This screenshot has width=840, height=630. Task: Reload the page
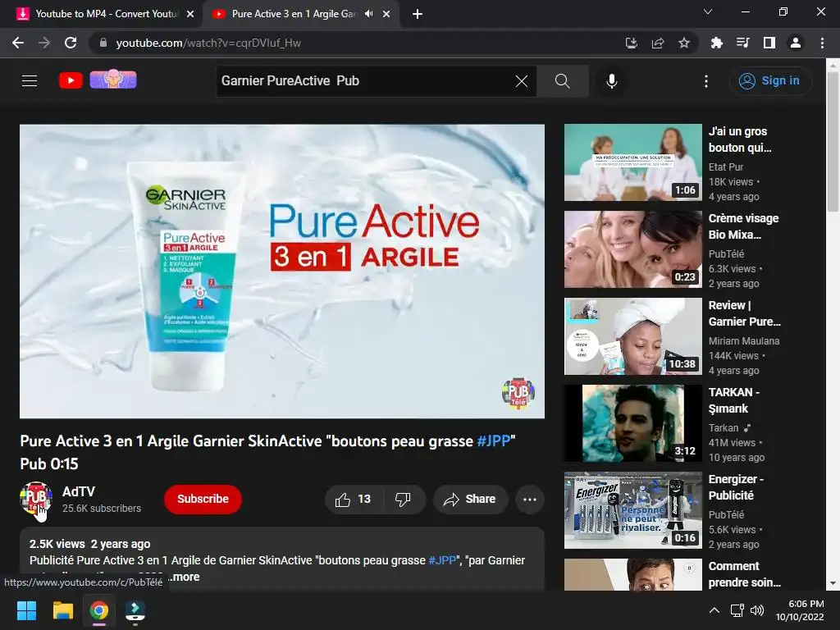tap(71, 43)
